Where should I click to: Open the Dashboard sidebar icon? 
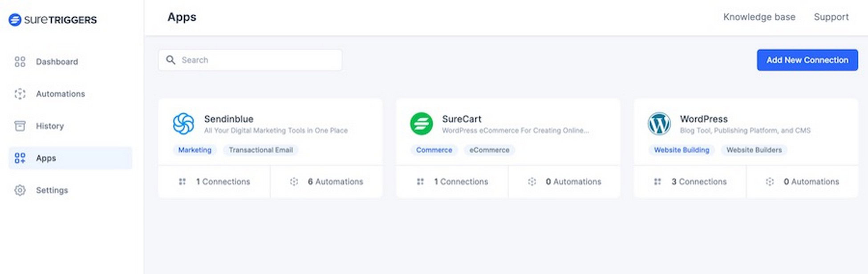click(20, 61)
